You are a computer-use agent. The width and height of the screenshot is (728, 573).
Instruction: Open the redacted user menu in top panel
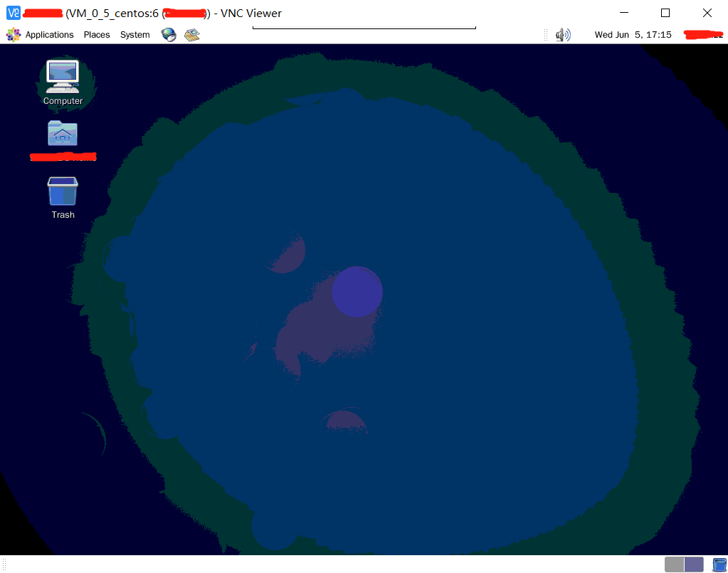703,34
